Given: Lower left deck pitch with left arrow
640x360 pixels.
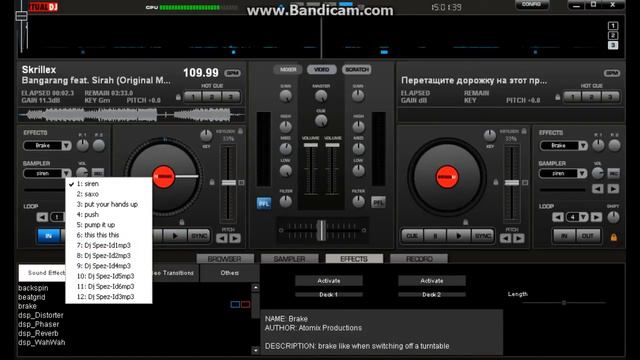Looking at the screenshot, I should click(222, 238).
